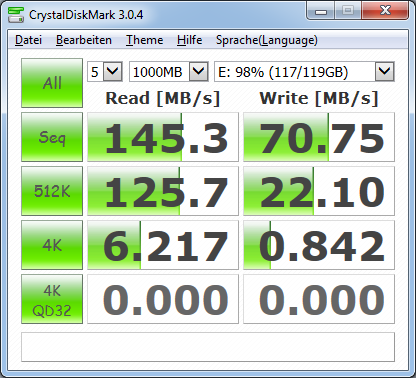This screenshot has height=378, width=416.
Task: Start the 4K benchmark
Action: click(x=52, y=245)
